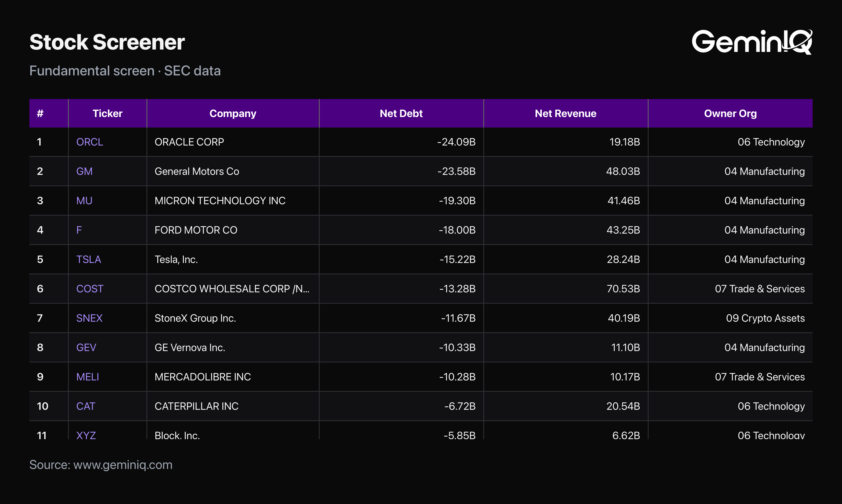The height and width of the screenshot is (504, 842).
Task: Click the Company column header
Action: pos(233,113)
